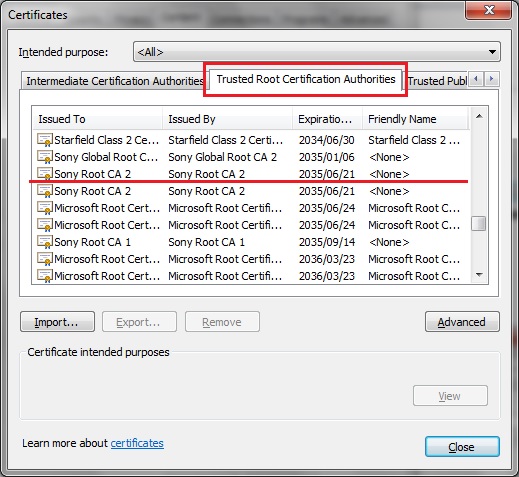Sort by the Issued By column header

pyautogui.click(x=228, y=119)
